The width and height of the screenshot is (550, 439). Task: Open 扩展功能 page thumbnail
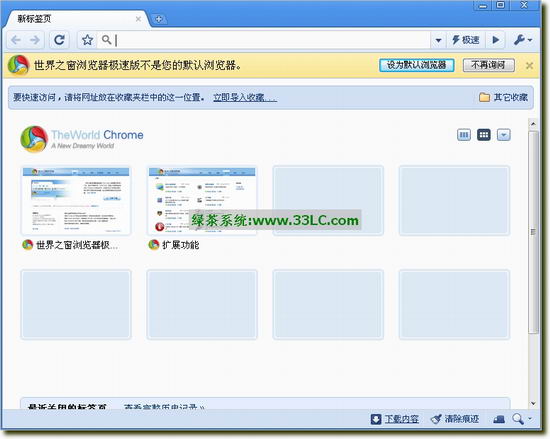202,200
